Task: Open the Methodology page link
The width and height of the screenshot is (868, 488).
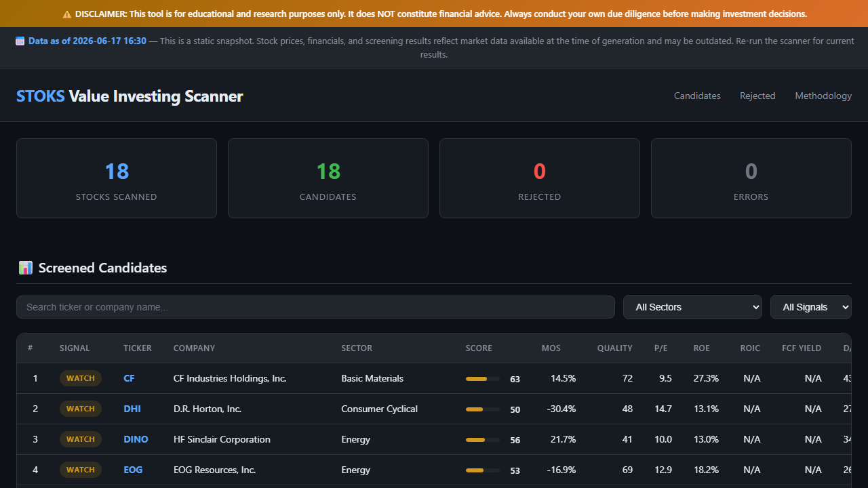Action: (x=823, y=96)
